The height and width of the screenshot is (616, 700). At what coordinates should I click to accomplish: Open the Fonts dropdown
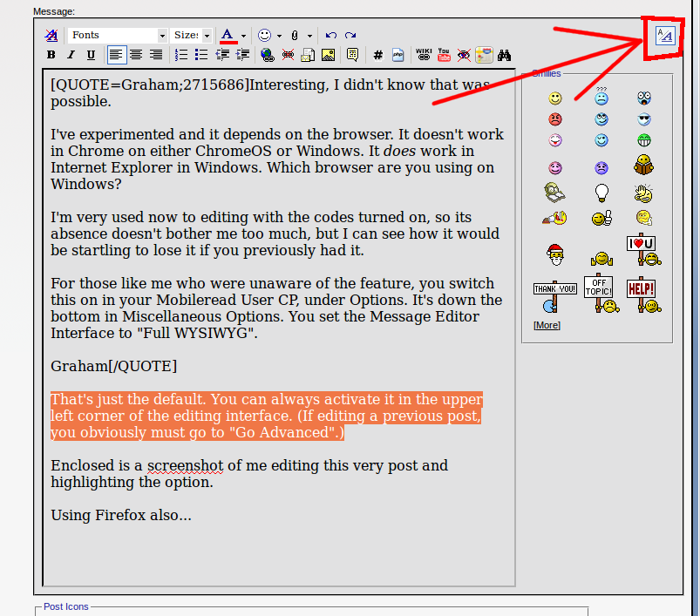118,35
